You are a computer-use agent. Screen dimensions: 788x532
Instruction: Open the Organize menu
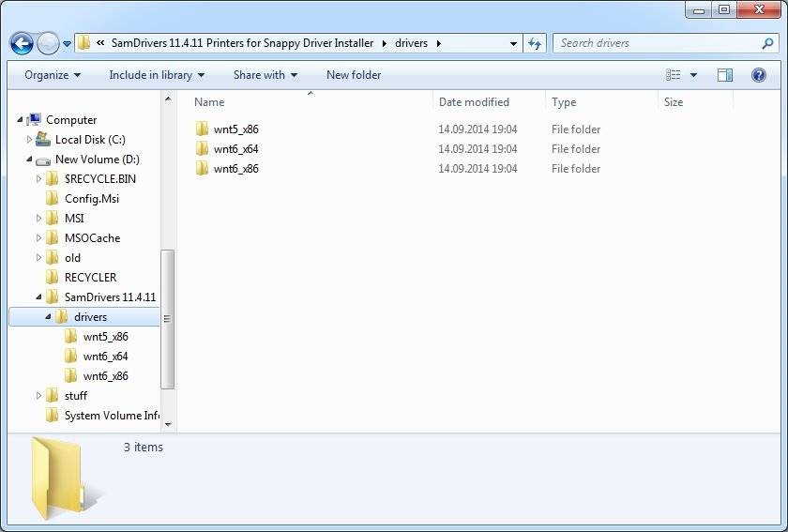(53, 75)
